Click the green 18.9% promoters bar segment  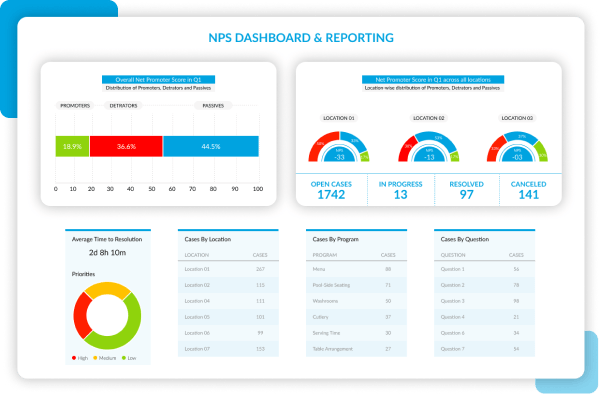(72, 146)
